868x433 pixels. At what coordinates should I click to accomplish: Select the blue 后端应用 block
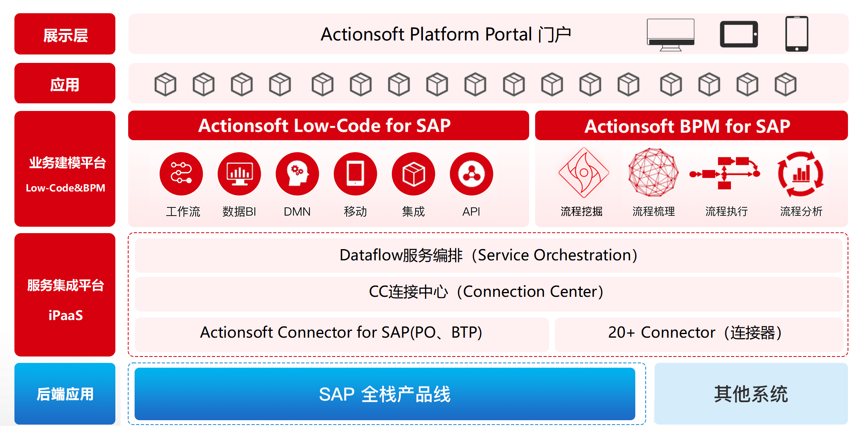pos(65,394)
